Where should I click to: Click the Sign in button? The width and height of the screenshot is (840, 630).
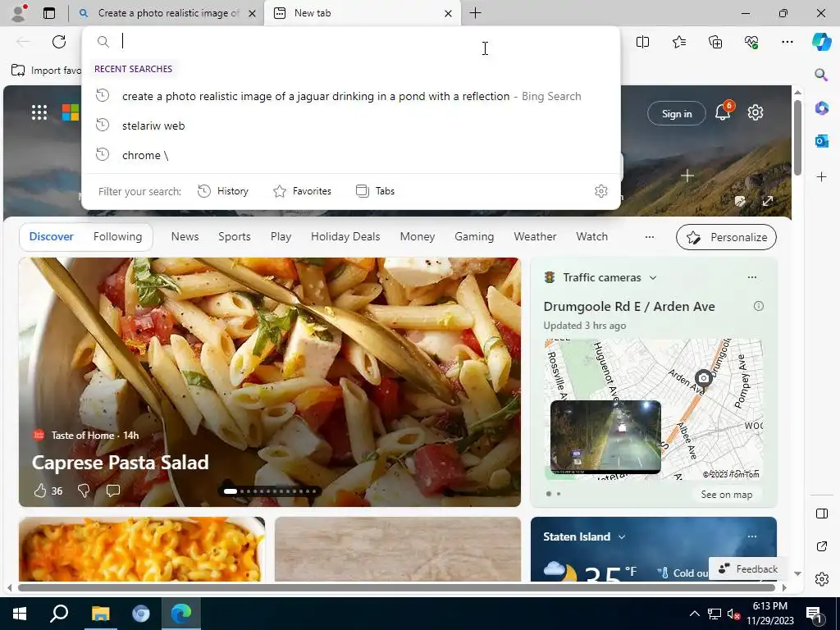[x=677, y=113]
